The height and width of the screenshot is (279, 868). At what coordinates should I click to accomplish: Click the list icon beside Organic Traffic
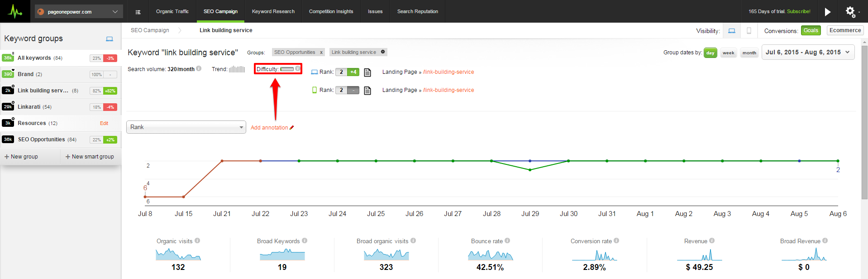tap(138, 12)
